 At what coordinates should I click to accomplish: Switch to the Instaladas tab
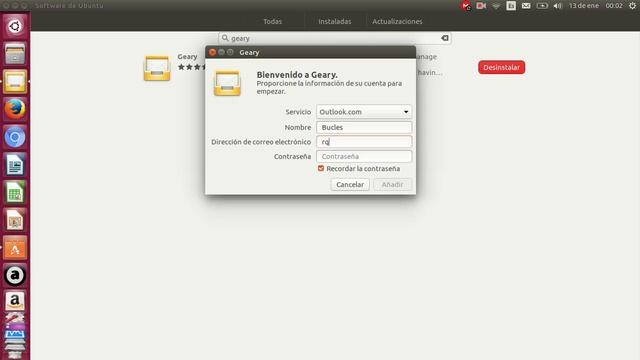point(335,21)
